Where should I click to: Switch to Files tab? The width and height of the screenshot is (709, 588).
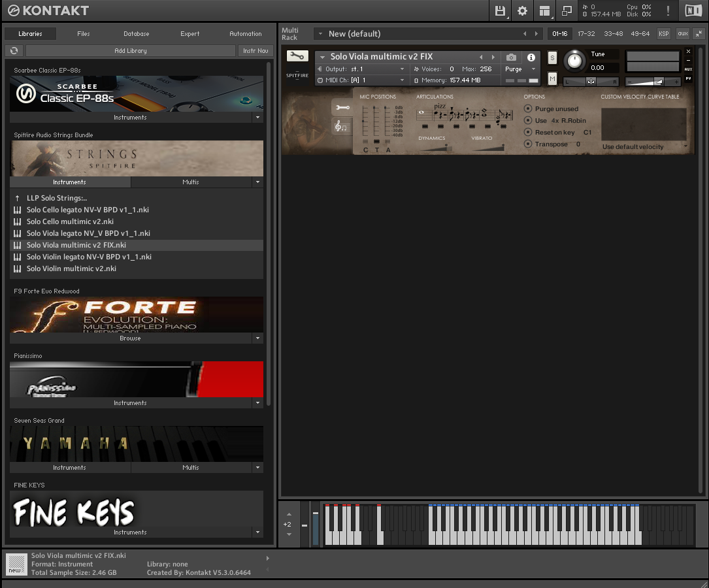tap(83, 33)
